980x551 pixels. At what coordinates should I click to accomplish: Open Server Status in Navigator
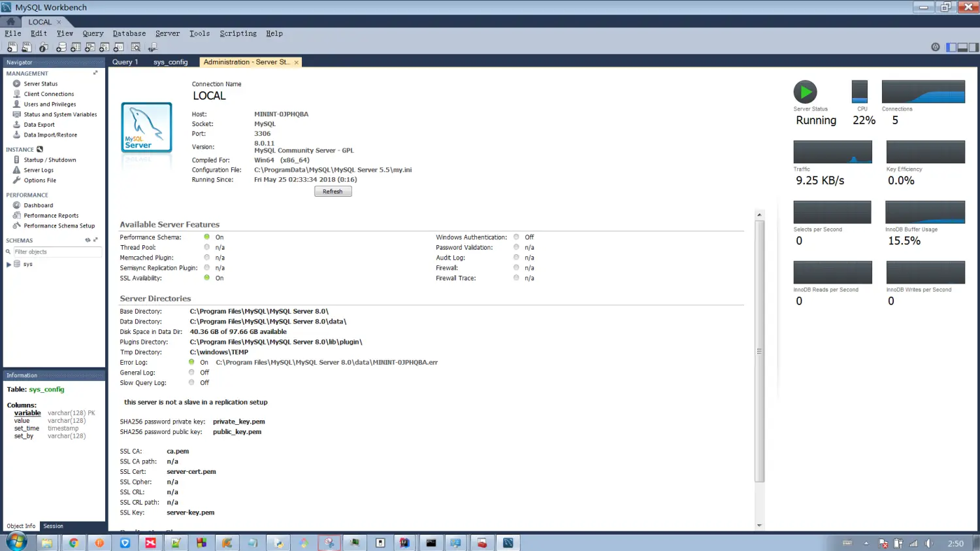[x=41, y=84]
